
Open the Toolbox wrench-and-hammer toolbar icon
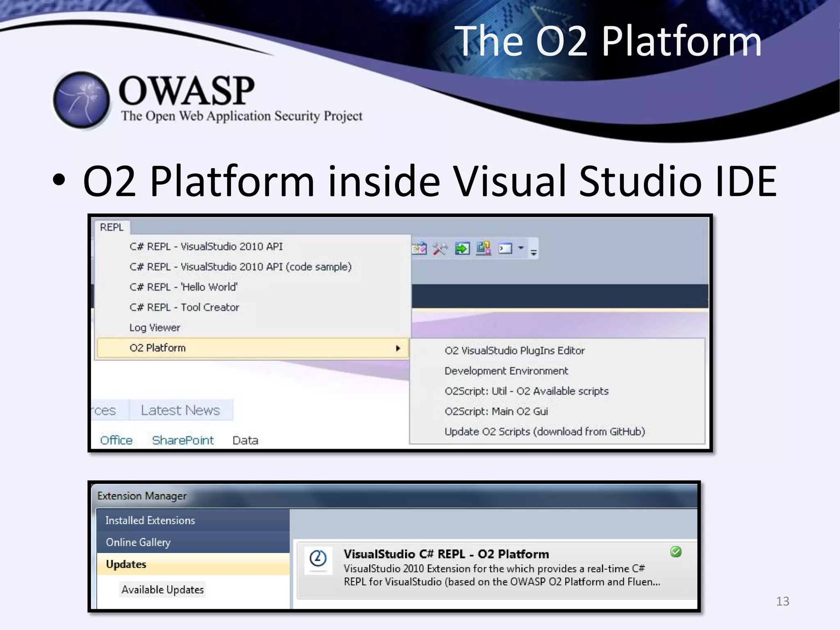[x=440, y=249]
